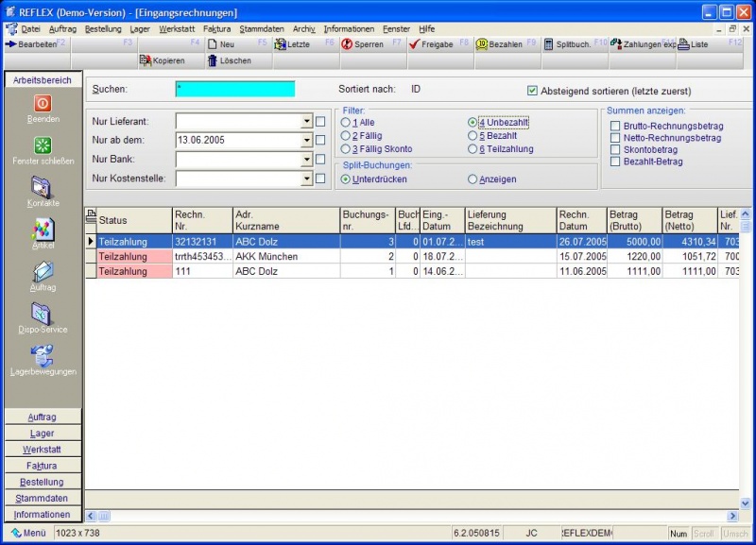
Task: Click the horizontal scrollbar right arrow
Action: (x=733, y=516)
